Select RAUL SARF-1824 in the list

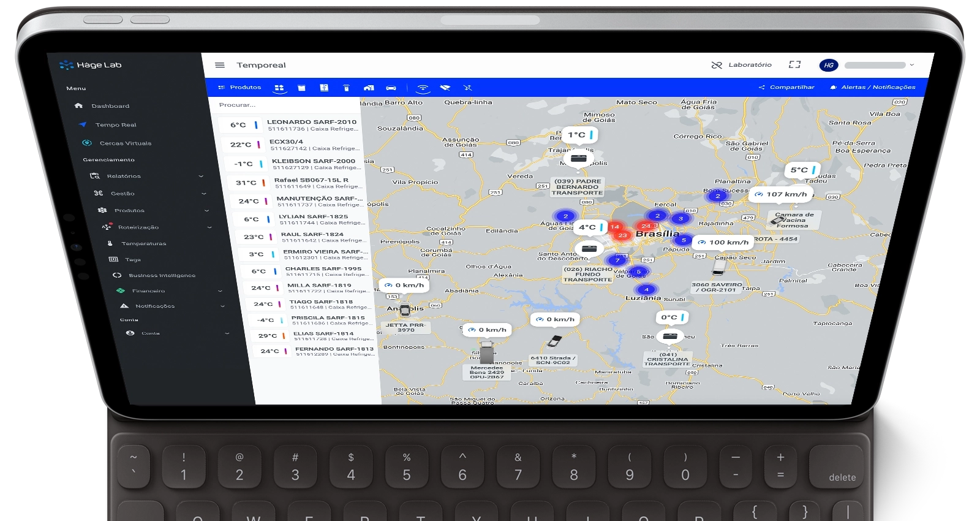tap(304, 237)
